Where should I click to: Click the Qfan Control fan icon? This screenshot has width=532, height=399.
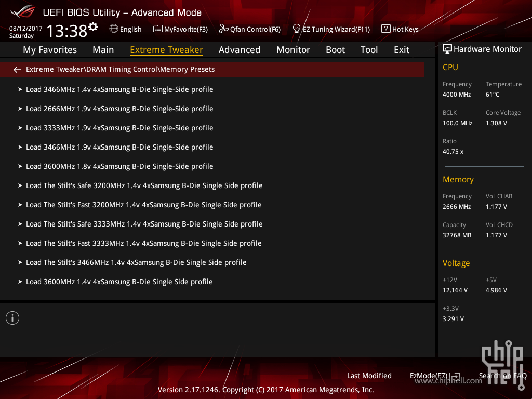coord(223,29)
